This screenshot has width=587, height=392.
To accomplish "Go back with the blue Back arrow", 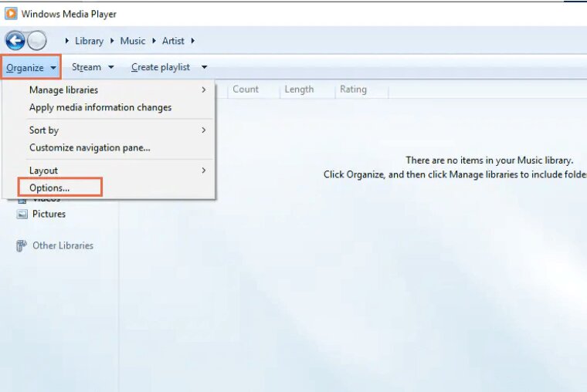I will click(15, 40).
